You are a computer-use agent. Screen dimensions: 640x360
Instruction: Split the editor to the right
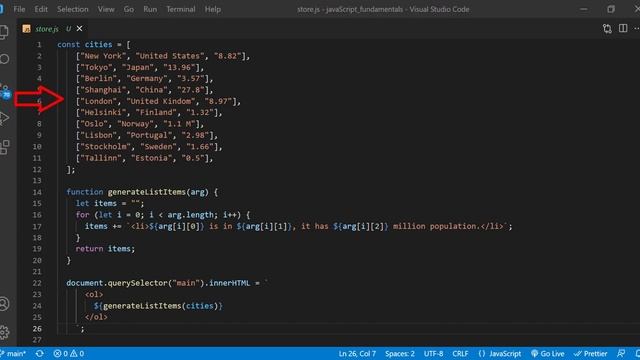point(623,28)
